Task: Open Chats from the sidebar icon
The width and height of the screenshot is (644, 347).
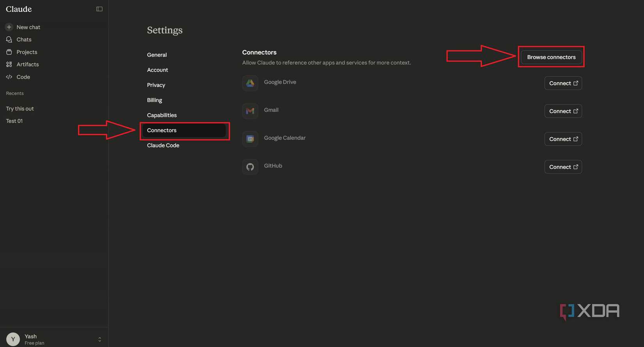Action: [x=9, y=39]
